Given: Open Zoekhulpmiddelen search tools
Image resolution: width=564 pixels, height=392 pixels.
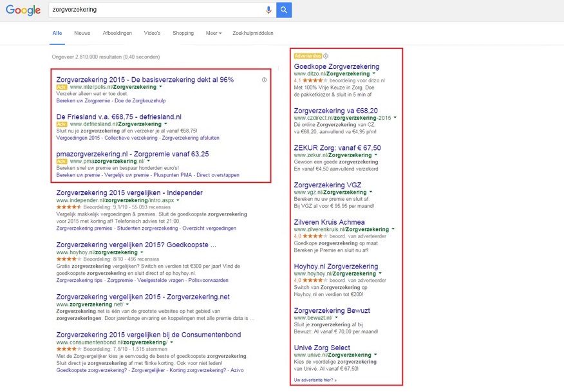Looking at the screenshot, I should pos(253,33).
